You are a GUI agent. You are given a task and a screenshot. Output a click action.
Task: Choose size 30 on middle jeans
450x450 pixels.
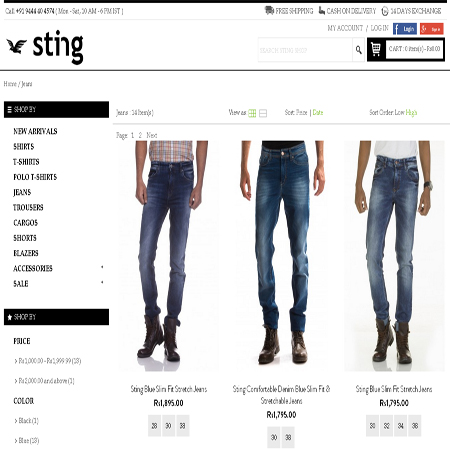274,437
